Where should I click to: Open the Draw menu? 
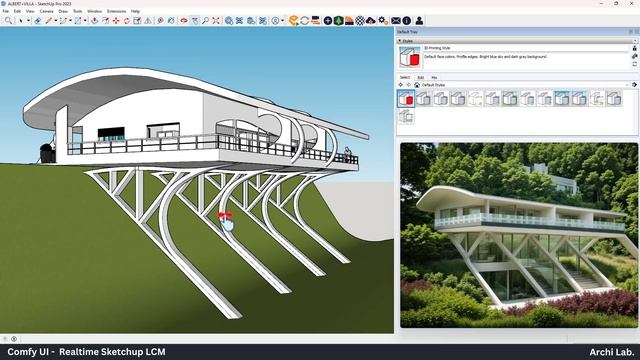point(63,11)
